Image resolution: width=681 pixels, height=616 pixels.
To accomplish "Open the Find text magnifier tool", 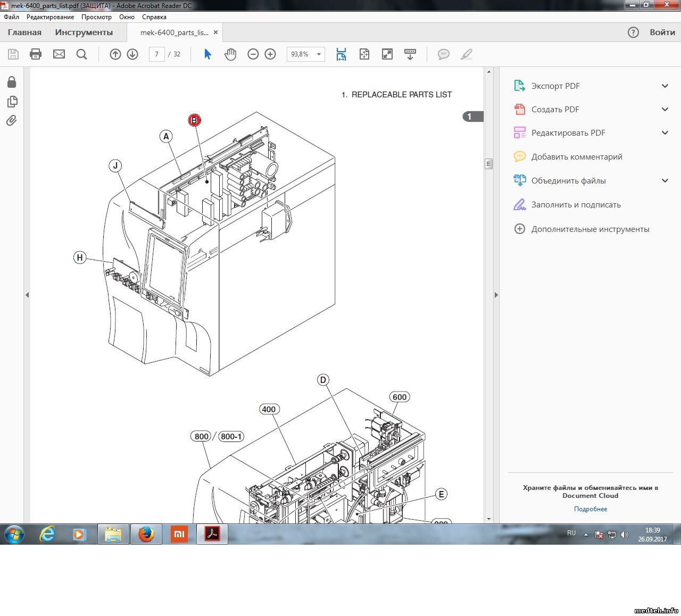I will tap(81, 54).
